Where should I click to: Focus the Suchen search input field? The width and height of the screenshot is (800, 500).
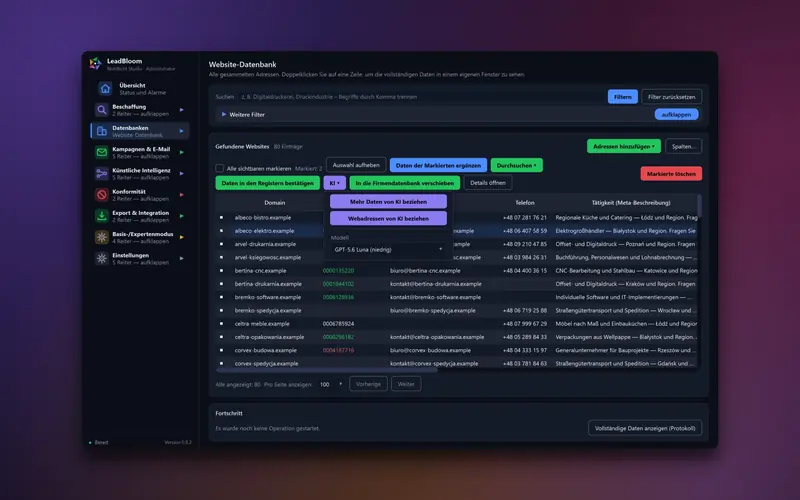tap(421, 96)
